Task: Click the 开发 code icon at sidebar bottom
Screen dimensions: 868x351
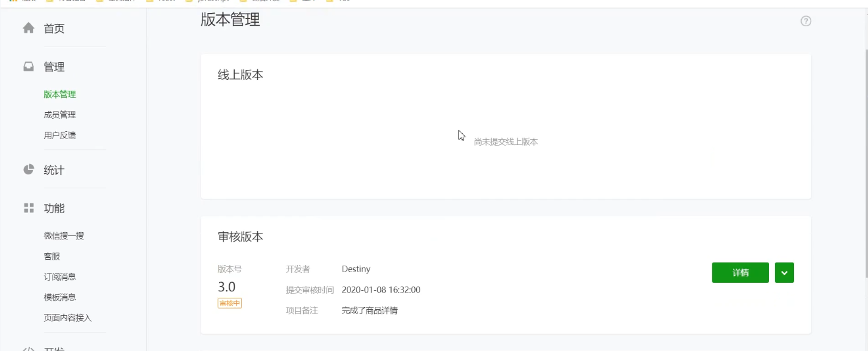Action: click(x=28, y=349)
